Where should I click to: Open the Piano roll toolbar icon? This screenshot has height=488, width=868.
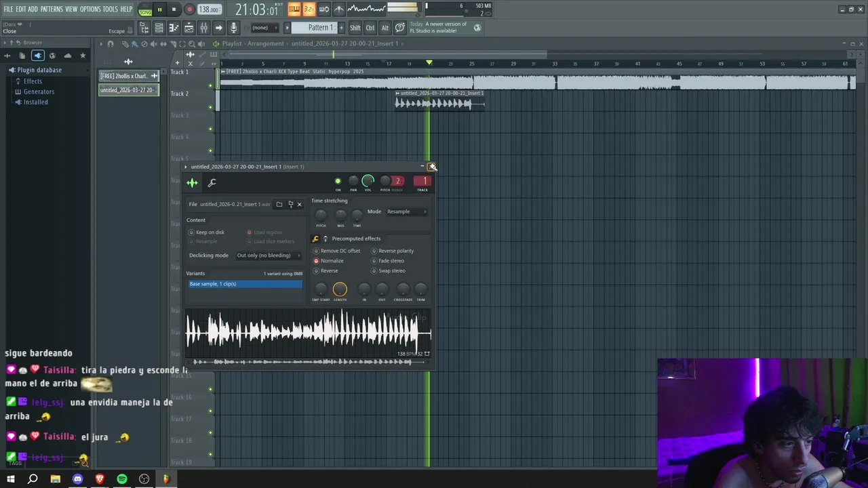pos(174,28)
